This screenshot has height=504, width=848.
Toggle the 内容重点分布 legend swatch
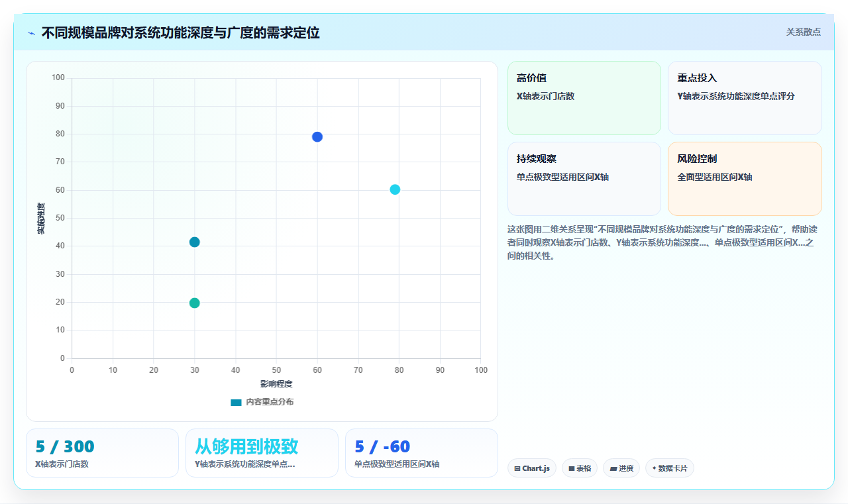click(x=236, y=402)
